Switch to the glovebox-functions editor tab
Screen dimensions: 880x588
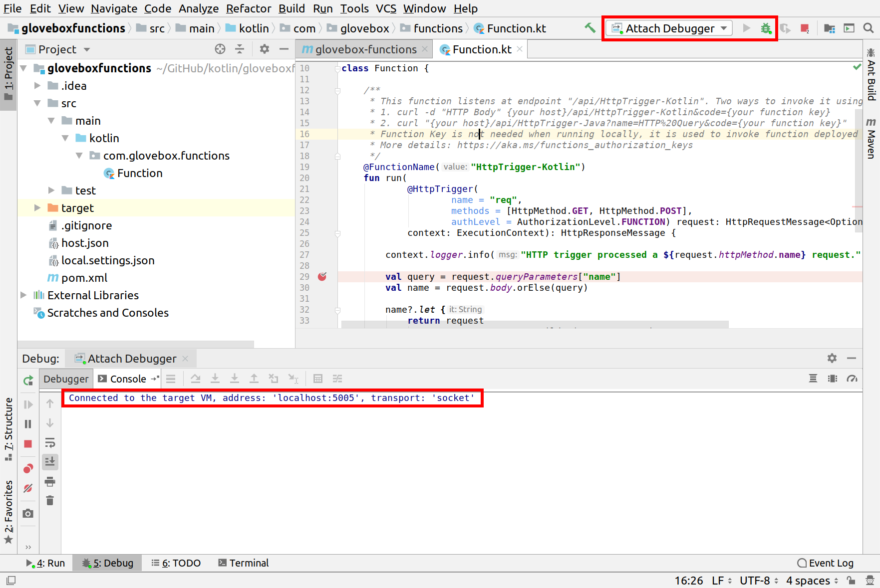pos(364,49)
